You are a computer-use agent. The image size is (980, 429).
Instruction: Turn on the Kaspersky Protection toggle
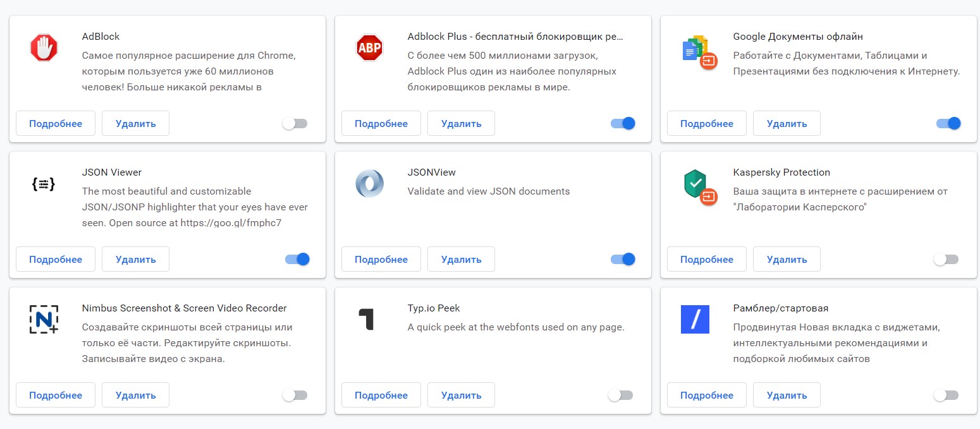click(946, 260)
